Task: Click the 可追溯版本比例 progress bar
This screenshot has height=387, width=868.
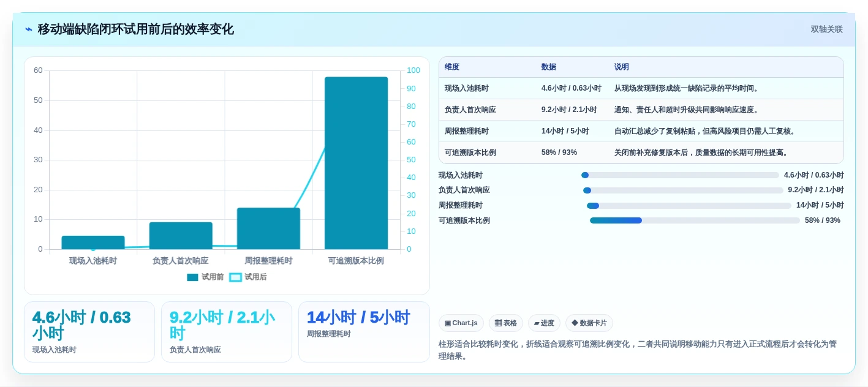Action: pyautogui.click(x=695, y=220)
